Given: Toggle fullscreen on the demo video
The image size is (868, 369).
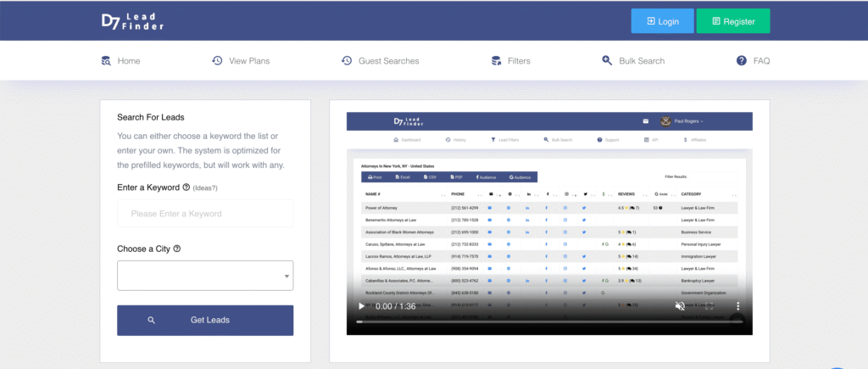Looking at the screenshot, I should pyautogui.click(x=709, y=306).
